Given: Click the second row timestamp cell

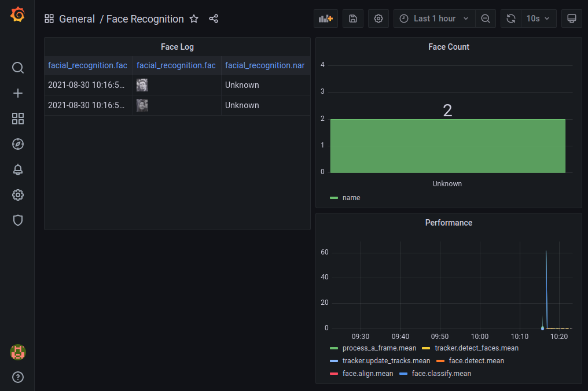Looking at the screenshot, I should point(89,105).
